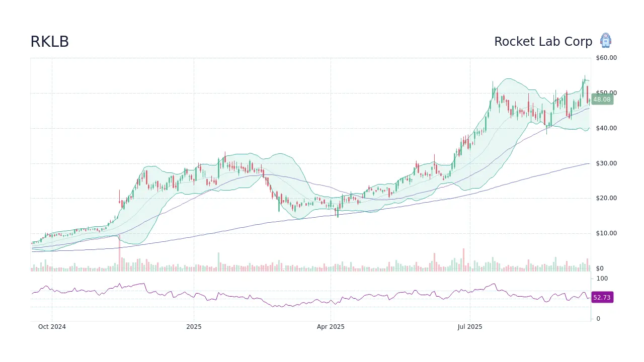Image resolution: width=644 pixels, height=362 pixels.
Task: Click the RSI axis label 100
Action: 602,279
